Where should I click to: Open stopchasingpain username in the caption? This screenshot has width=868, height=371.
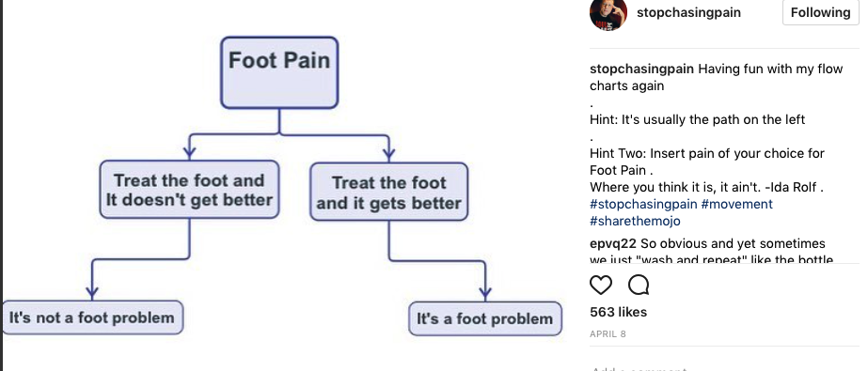pos(642,70)
